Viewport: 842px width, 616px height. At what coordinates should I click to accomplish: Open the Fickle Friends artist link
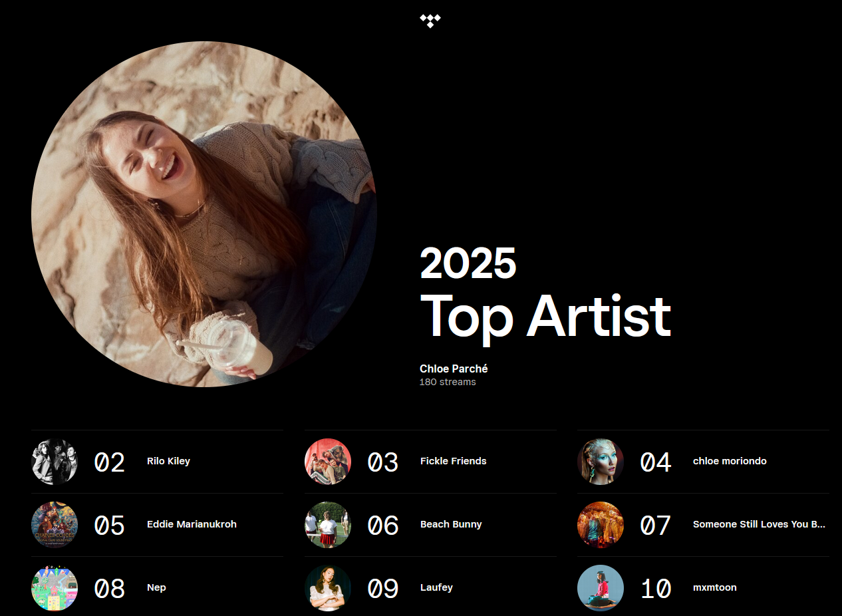tap(453, 461)
